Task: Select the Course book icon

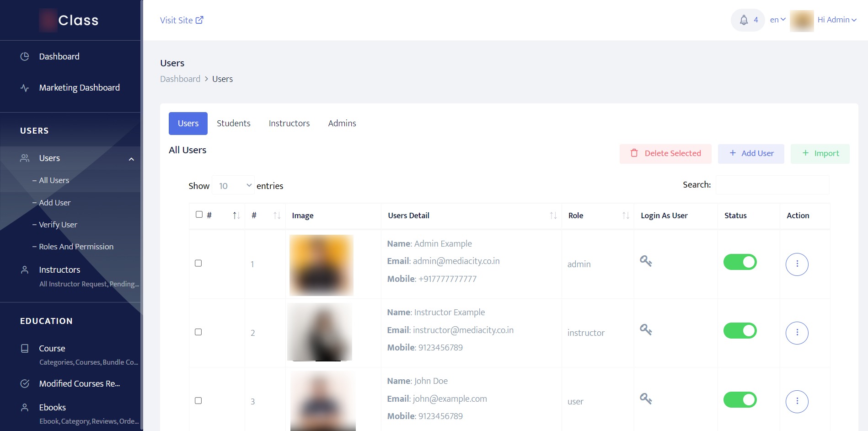Action: (25, 348)
